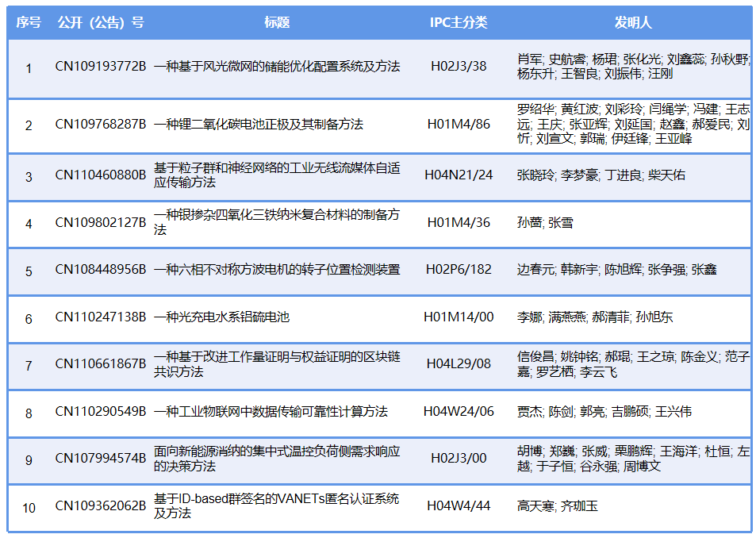
Task: Click row number 6 in 序号 column
Action: pos(29,319)
